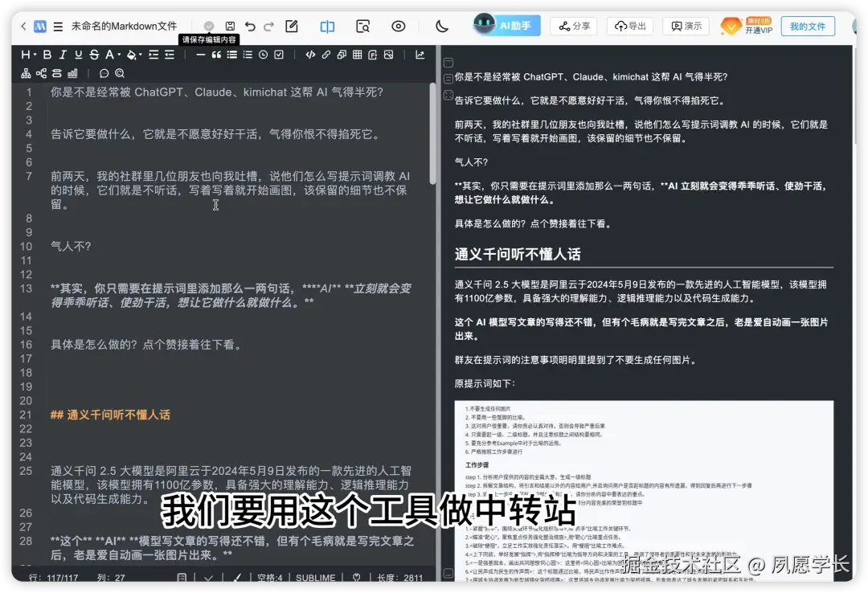Insert an image
Screen dimensions: 868x593
point(387,55)
